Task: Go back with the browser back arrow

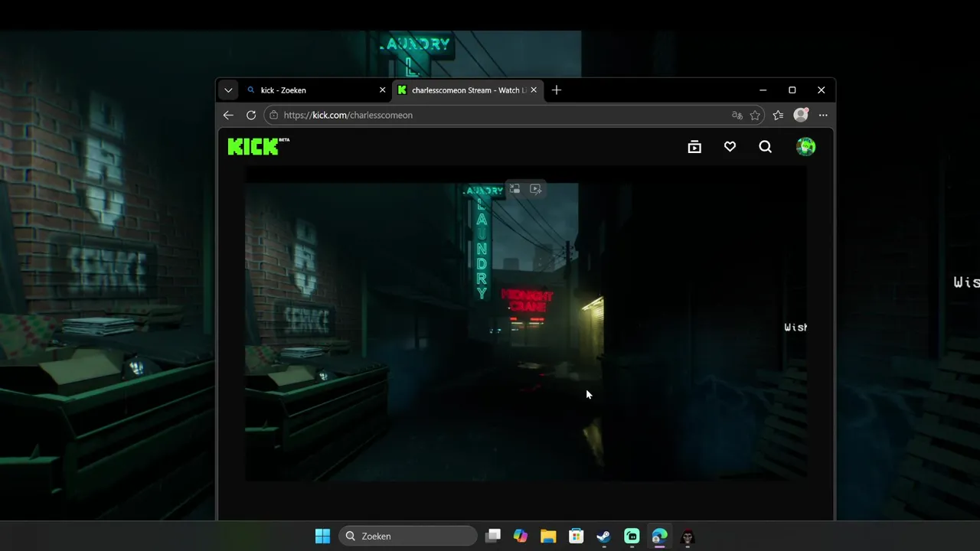Action: click(228, 115)
